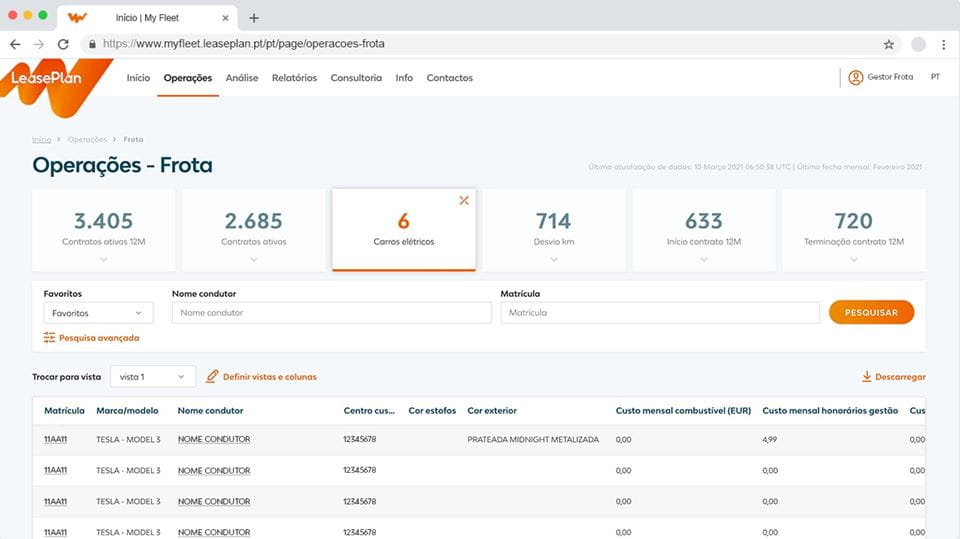Click the Pesquisa avançada filter icon
The height and width of the screenshot is (539, 960).
pos(50,338)
